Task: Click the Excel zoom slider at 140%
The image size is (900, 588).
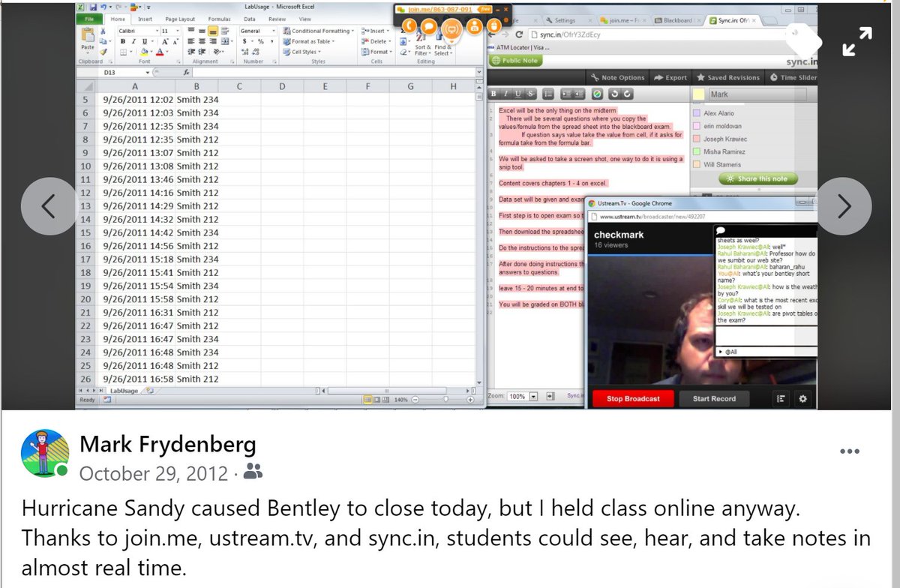Action: (x=445, y=400)
